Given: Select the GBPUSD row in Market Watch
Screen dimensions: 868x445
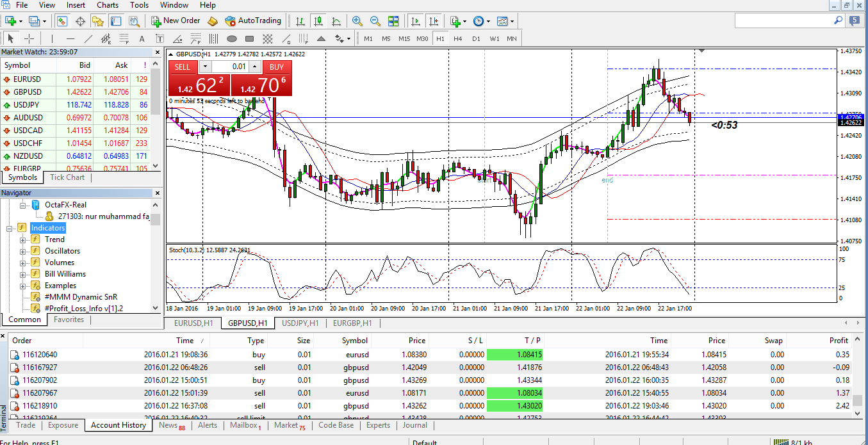Looking at the screenshot, I should (76, 92).
